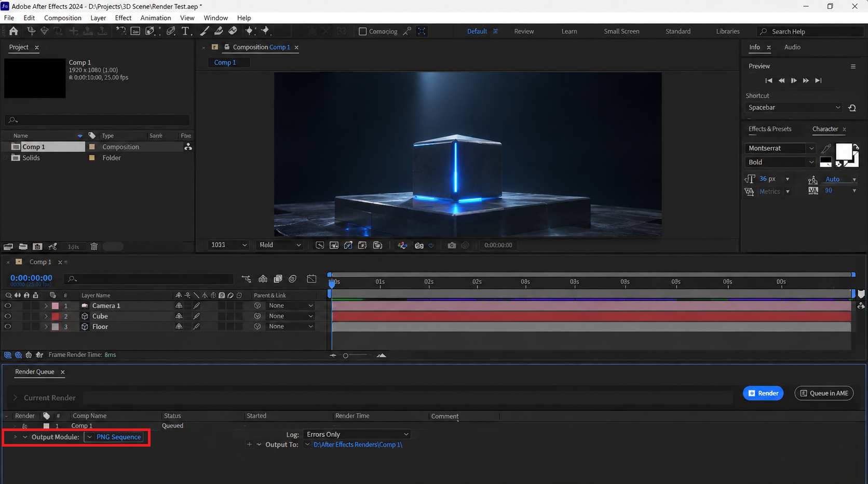Switch to the Audio panel tab
Viewport: 868px width, 484px height.
[x=792, y=47]
